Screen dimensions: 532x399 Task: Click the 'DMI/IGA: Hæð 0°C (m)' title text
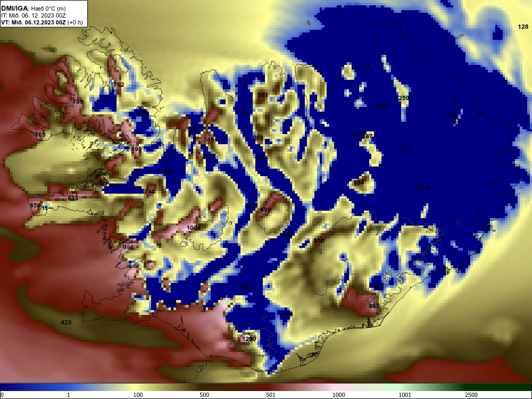coord(33,9)
